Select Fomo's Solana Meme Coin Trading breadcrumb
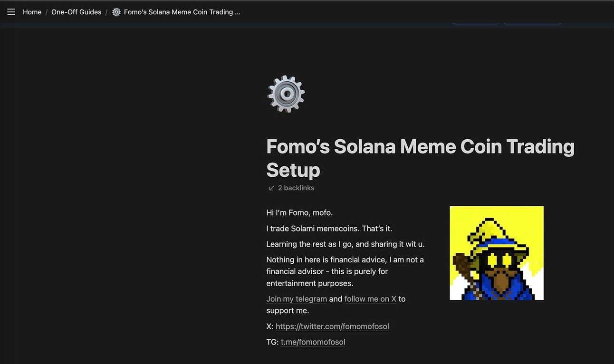Screen dimensions: 614x364 pos(182,12)
